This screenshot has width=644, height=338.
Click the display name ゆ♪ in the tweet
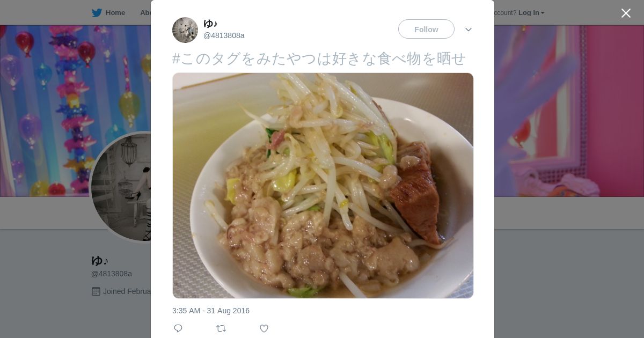(x=210, y=24)
